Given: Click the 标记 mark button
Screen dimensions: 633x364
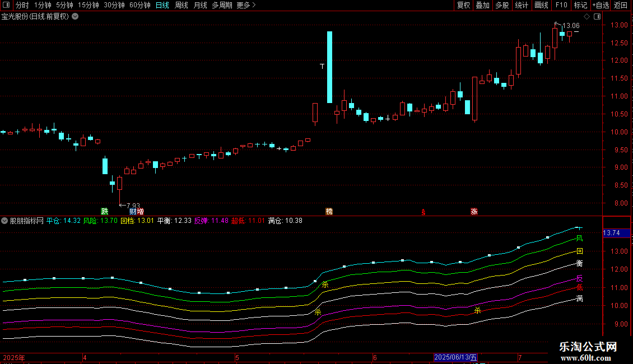Looking at the screenshot, I should (580, 5).
